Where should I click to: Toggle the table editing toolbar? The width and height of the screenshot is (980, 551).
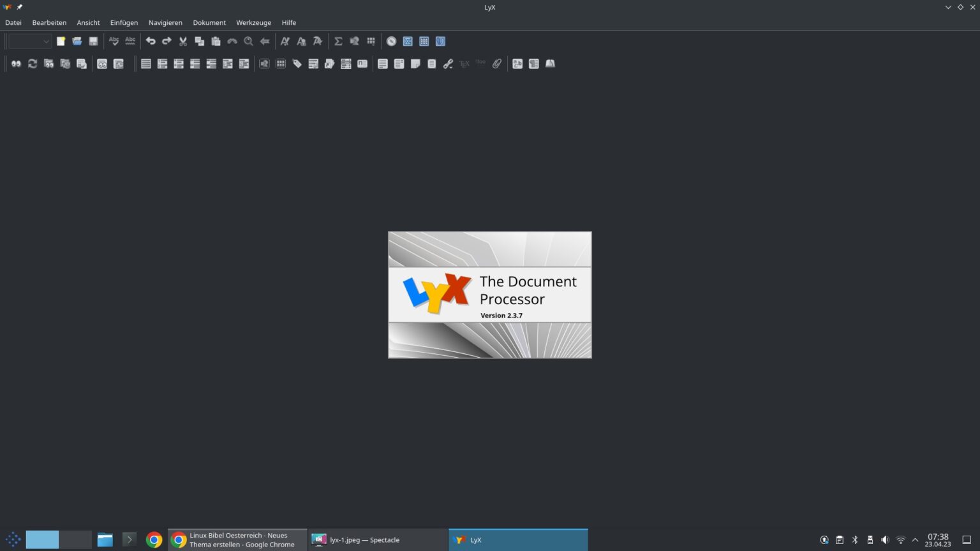coord(424,41)
